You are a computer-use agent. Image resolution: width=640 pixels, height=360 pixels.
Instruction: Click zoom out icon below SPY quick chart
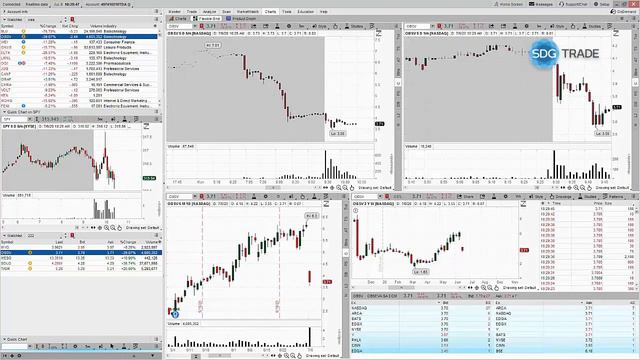click(113, 228)
